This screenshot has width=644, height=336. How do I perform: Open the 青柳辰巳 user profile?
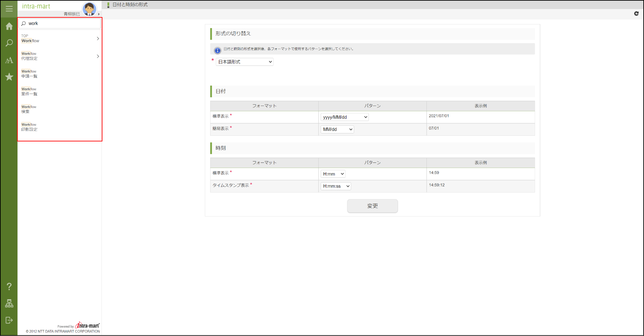click(x=71, y=14)
